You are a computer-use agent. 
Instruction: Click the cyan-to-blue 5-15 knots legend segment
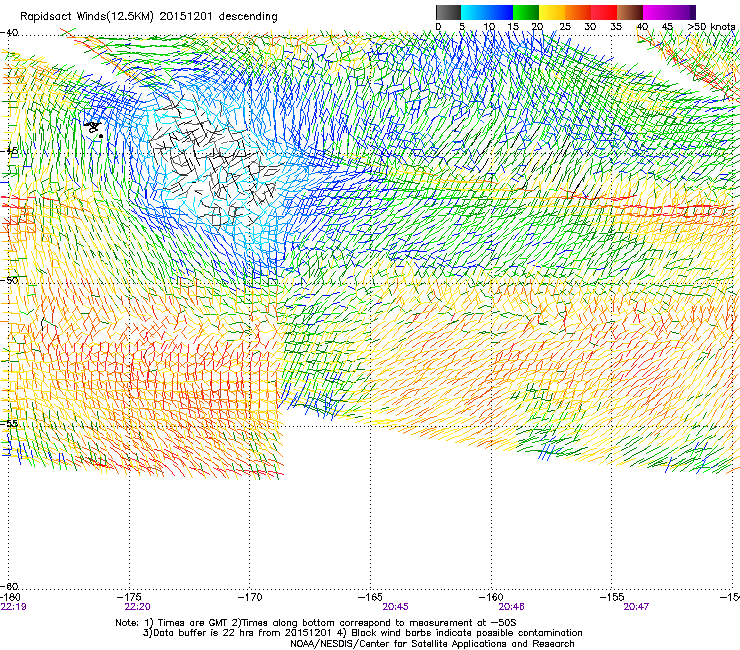[x=487, y=12]
